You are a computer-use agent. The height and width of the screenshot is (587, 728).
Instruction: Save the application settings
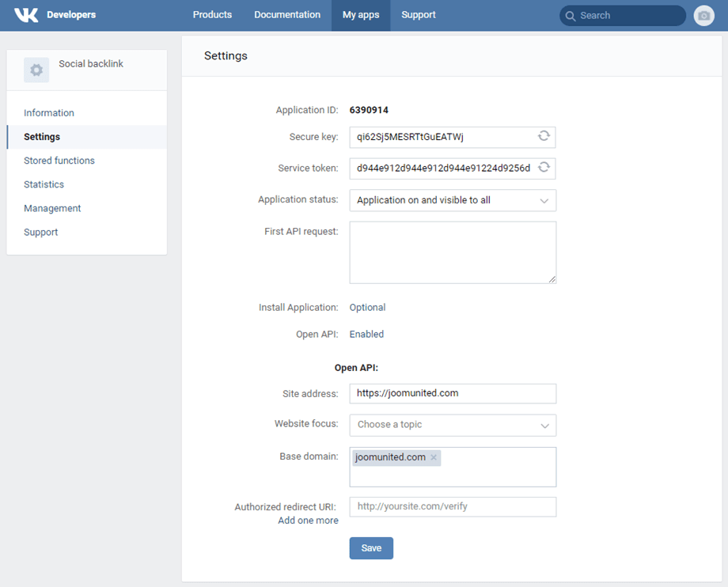point(371,548)
